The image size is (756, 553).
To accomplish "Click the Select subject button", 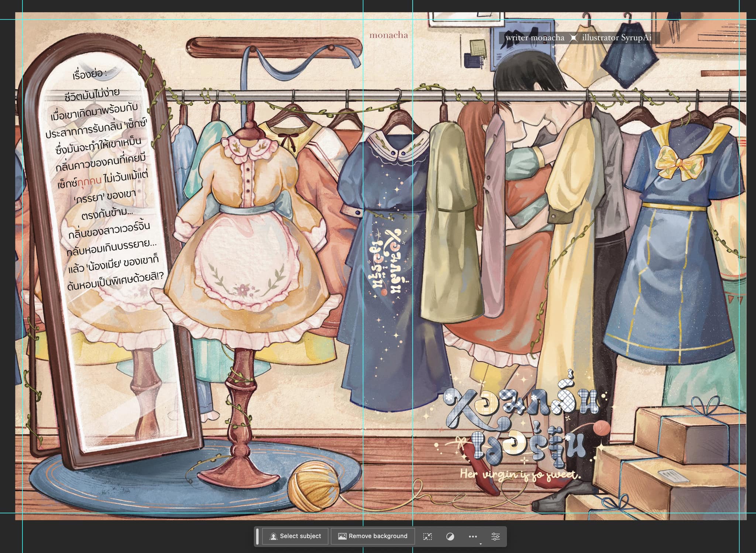I will [295, 536].
